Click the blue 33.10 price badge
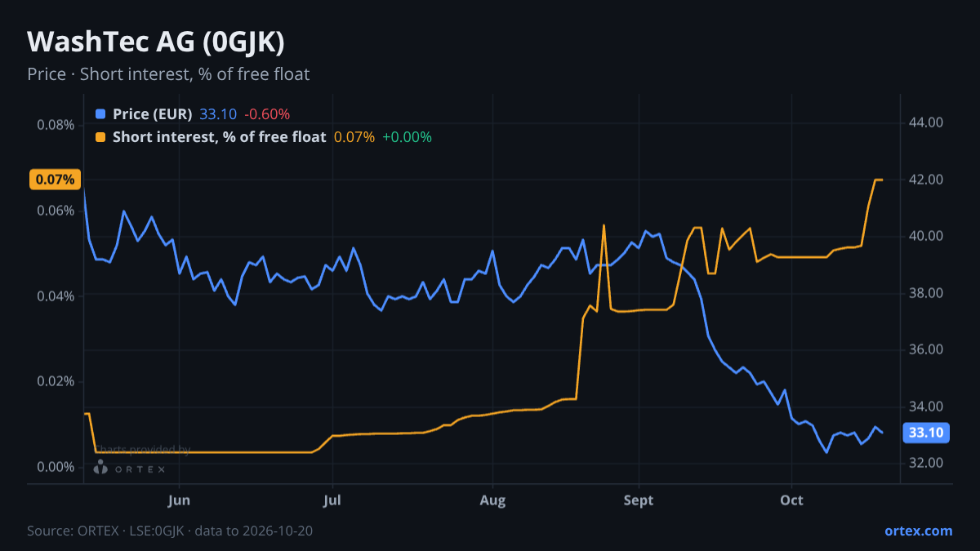The width and height of the screenshot is (980, 551). pyautogui.click(x=926, y=433)
